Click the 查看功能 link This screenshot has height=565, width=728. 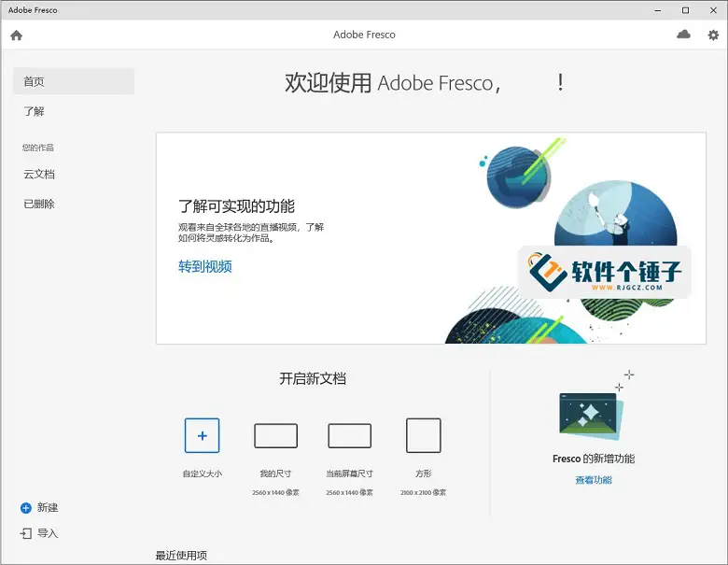coord(594,480)
